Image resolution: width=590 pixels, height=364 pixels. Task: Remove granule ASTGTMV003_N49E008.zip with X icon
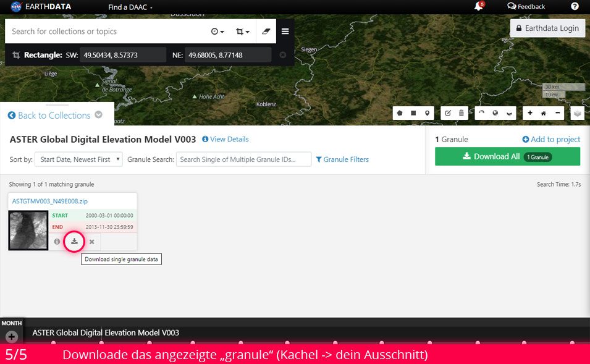pos(92,242)
